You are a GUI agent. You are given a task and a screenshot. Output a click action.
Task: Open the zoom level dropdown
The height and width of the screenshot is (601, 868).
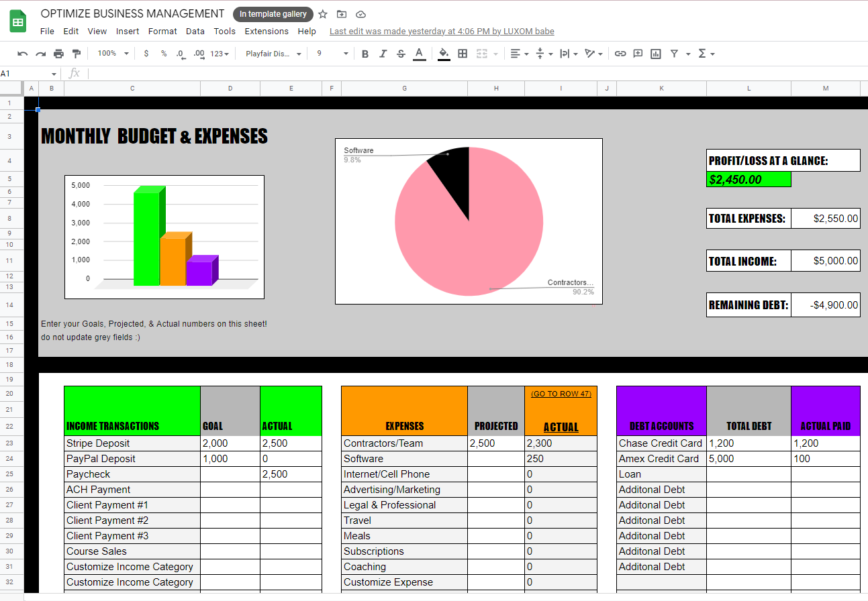(112, 54)
